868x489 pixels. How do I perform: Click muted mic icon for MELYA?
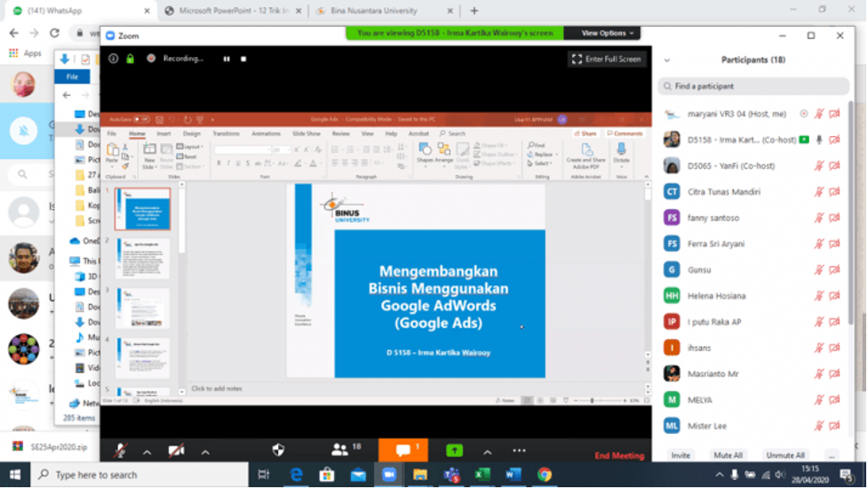tap(819, 400)
